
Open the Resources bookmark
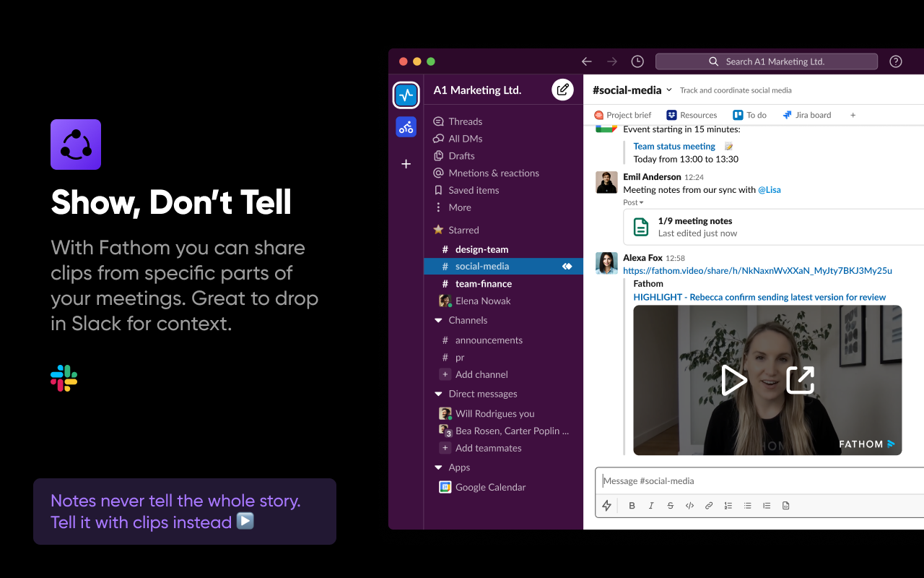coord(692,115)
